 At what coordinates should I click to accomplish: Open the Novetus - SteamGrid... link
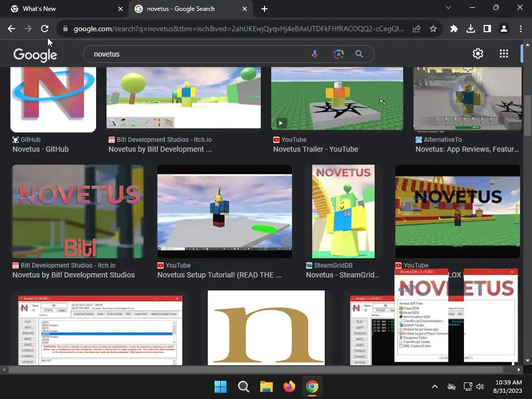pyautogui.click(x=342, y=275)
